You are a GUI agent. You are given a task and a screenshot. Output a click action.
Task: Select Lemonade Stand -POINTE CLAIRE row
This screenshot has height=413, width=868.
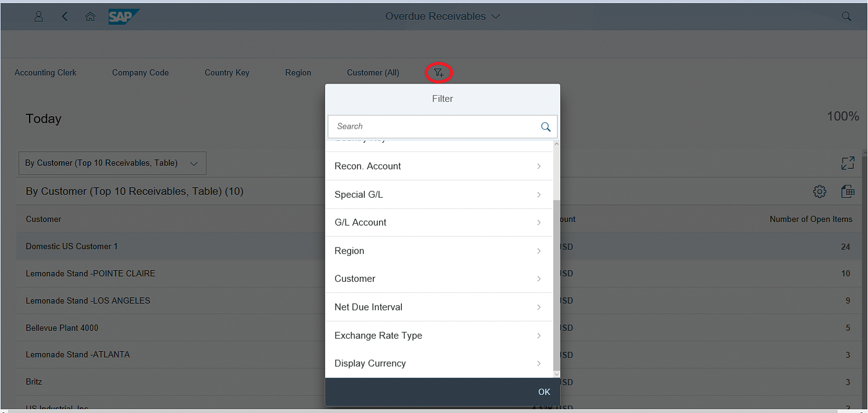click(439, 273)
